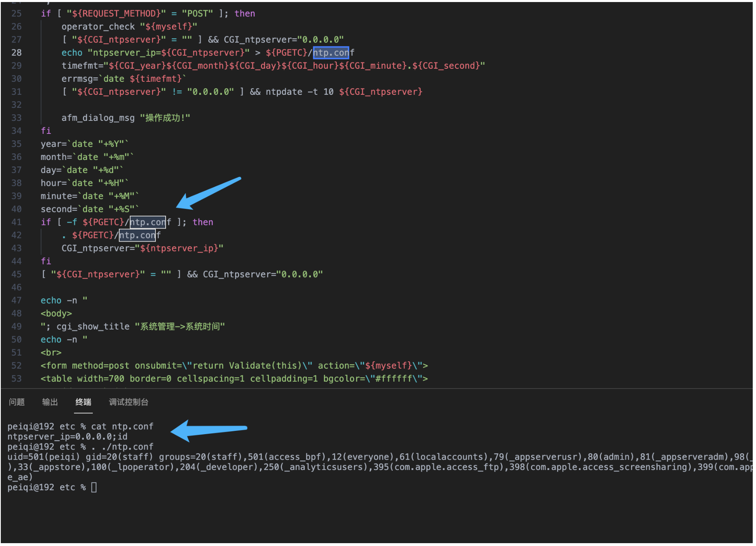Image resolution: width=756 pixels, height=546 pixels.
Task: Place cursor at the terminal prompt cursor block
Action: tap(94, 487)
